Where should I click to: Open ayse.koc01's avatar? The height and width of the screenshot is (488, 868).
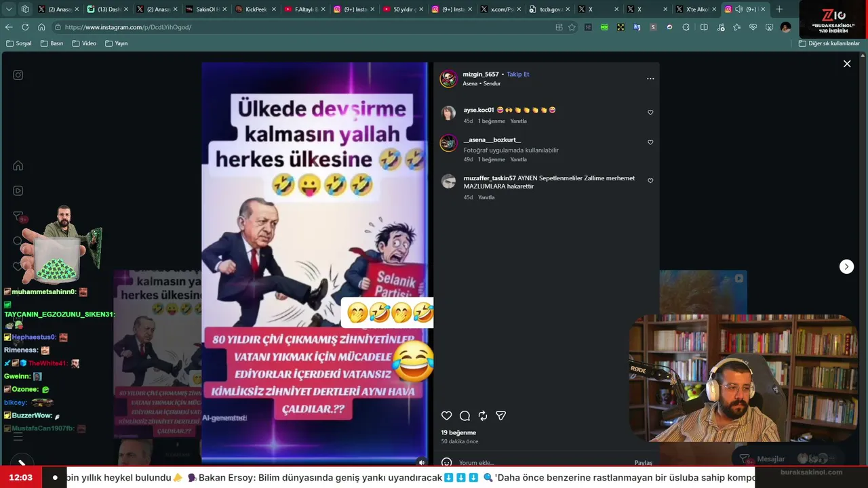click(448, 113)
